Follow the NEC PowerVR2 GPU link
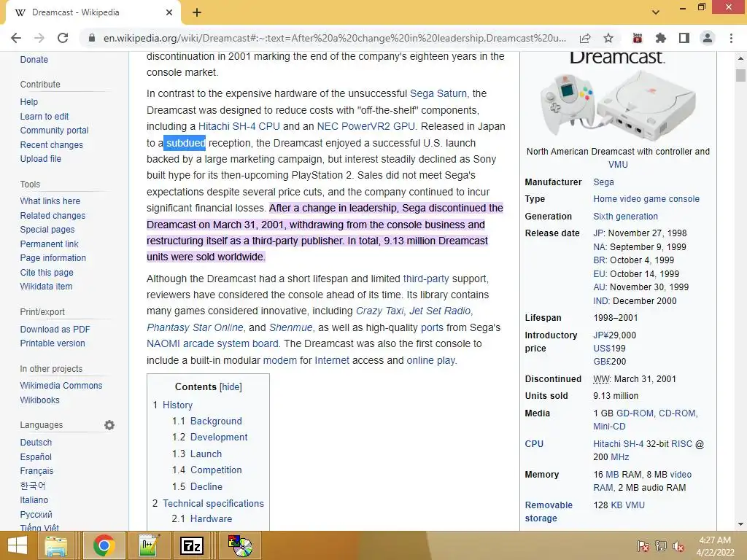Screen dimensions: 747x560 point(366,126)
